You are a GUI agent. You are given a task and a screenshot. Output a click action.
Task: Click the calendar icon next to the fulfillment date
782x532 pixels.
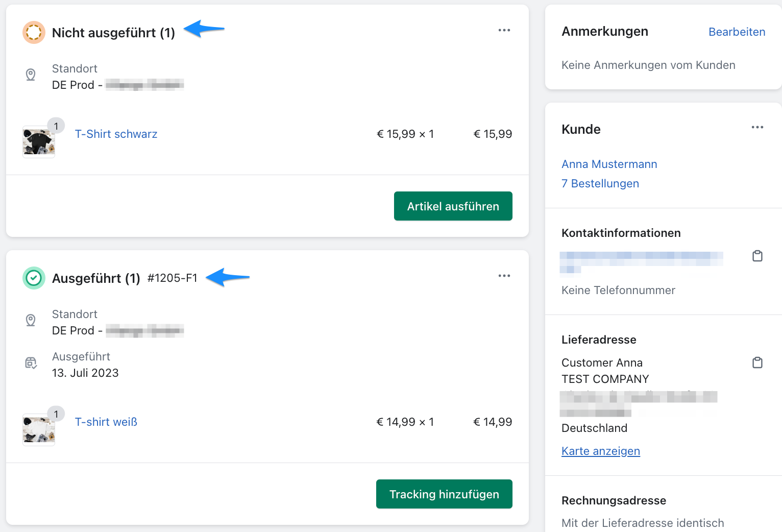31,363
